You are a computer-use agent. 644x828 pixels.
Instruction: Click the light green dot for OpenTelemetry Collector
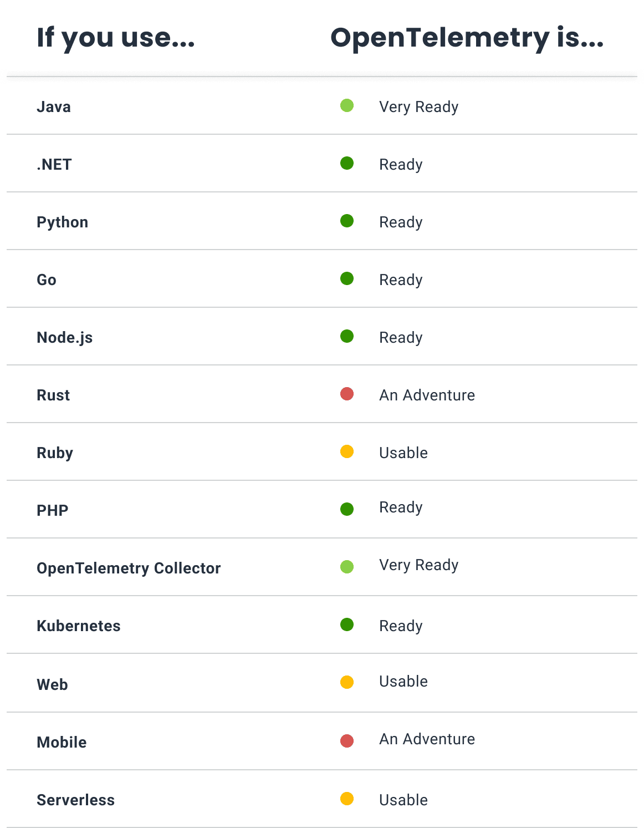click(347, 567)
